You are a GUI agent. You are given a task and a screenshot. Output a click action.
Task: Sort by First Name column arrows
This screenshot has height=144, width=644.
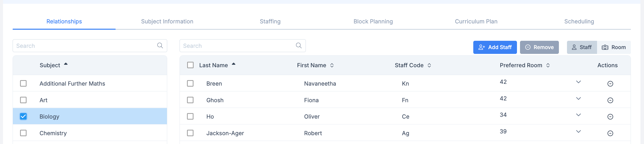pos(332,65)
